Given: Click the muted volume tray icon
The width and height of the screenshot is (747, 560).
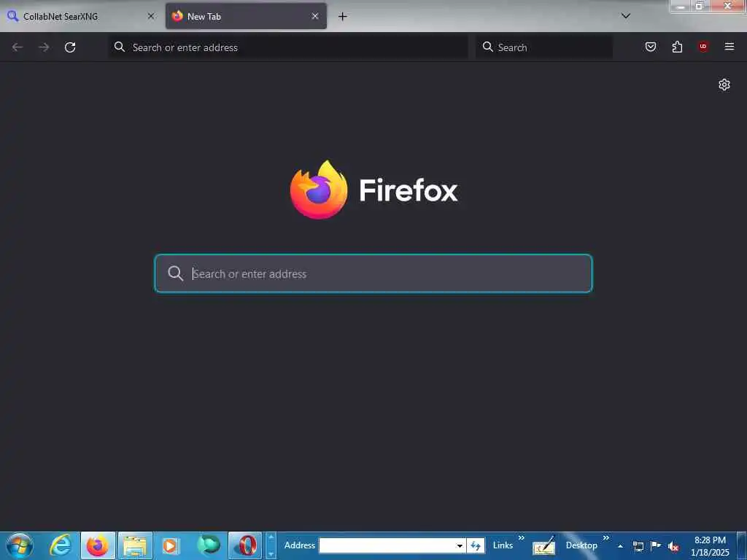Looking at the screenshot, I should [673, 546].
